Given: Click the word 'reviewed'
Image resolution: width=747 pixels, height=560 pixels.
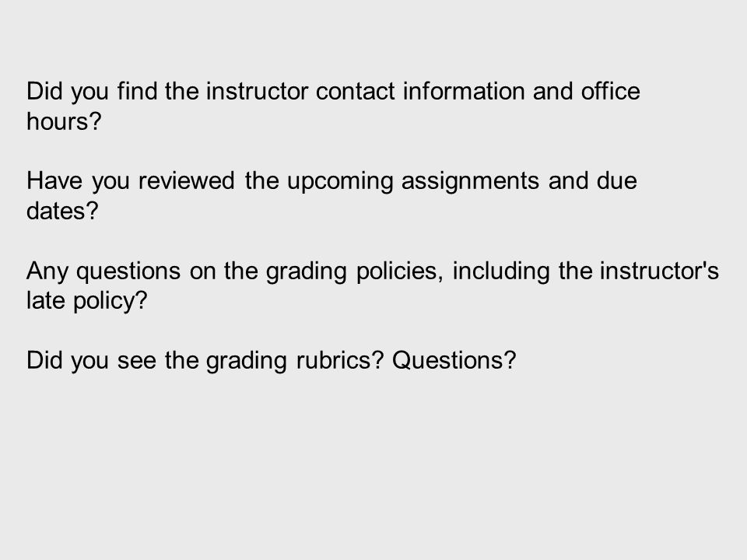Looking at the screenshot, I should (x=186, y=181).
